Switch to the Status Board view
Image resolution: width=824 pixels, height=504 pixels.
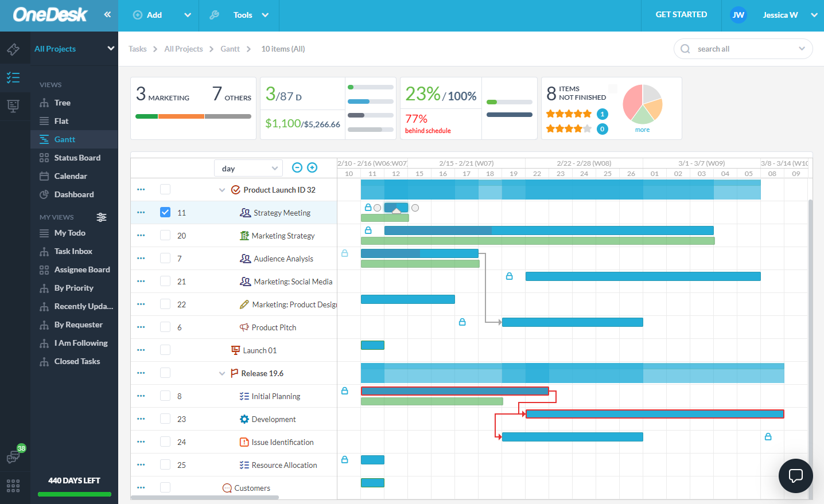[77, 158]
